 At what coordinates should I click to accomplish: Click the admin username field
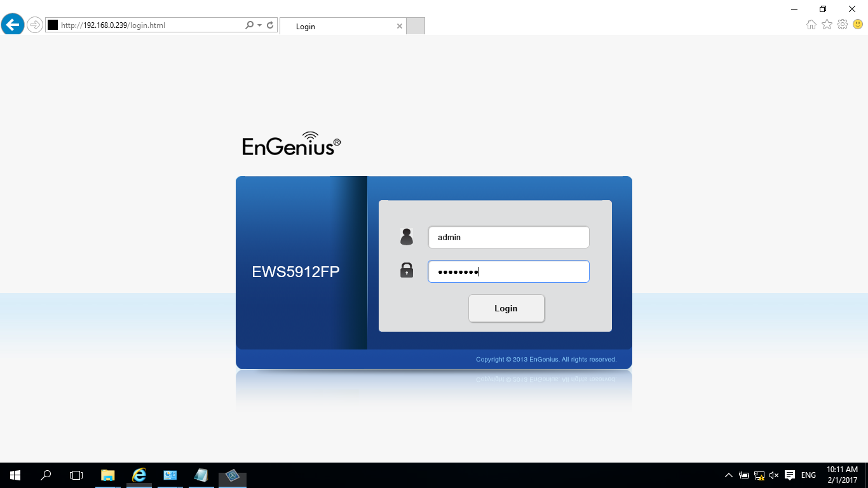tap(508, 237)
